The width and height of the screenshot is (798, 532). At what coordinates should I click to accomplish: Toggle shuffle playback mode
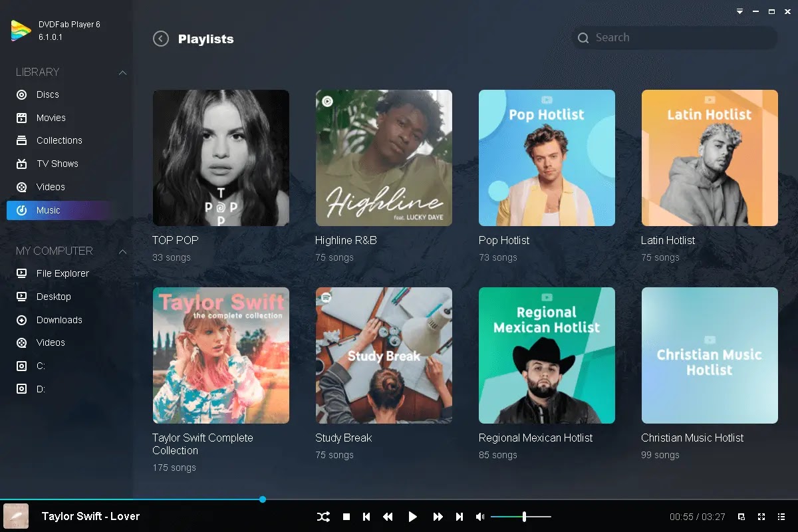point(323,517)
